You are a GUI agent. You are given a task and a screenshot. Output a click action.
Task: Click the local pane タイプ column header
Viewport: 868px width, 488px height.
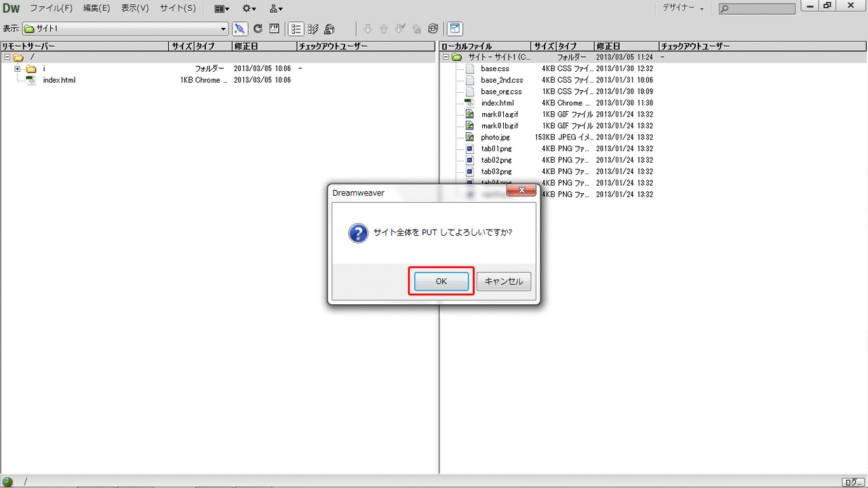point(574,46)
